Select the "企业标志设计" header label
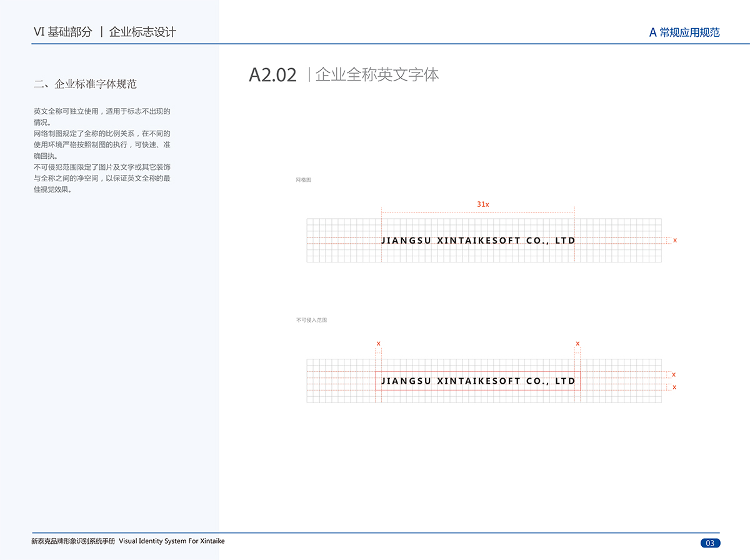Viewport: 750px width, 560px height. click(x=142, y=32)
